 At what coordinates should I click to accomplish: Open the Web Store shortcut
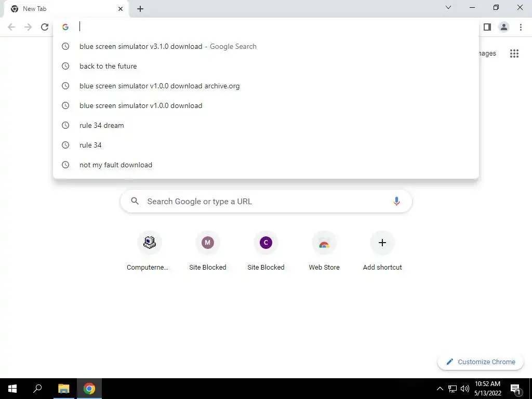pos(324,251)
